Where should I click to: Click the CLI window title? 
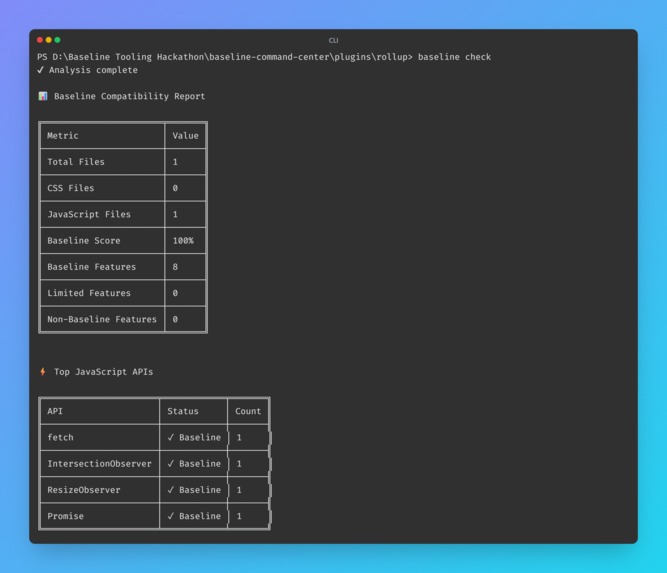[334, 40]
